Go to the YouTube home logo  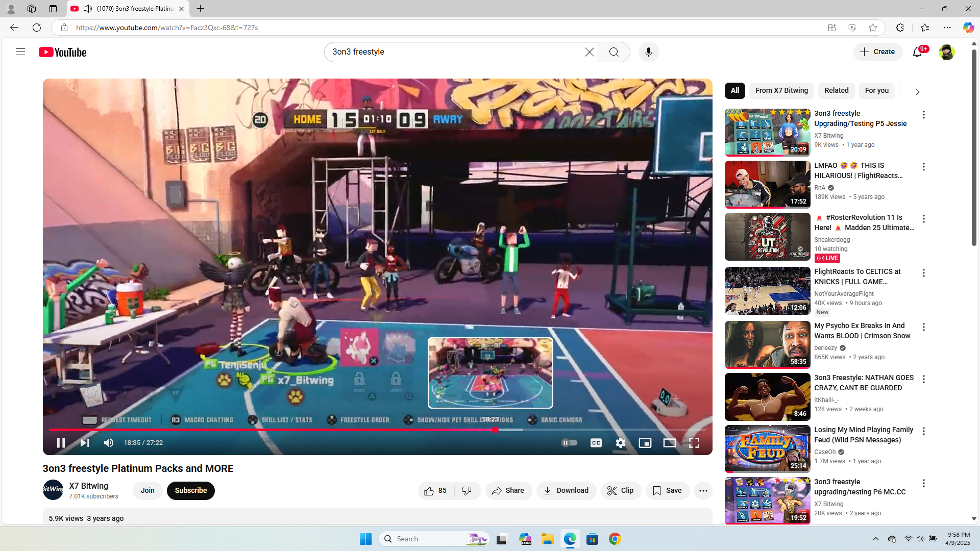[63, 52]
